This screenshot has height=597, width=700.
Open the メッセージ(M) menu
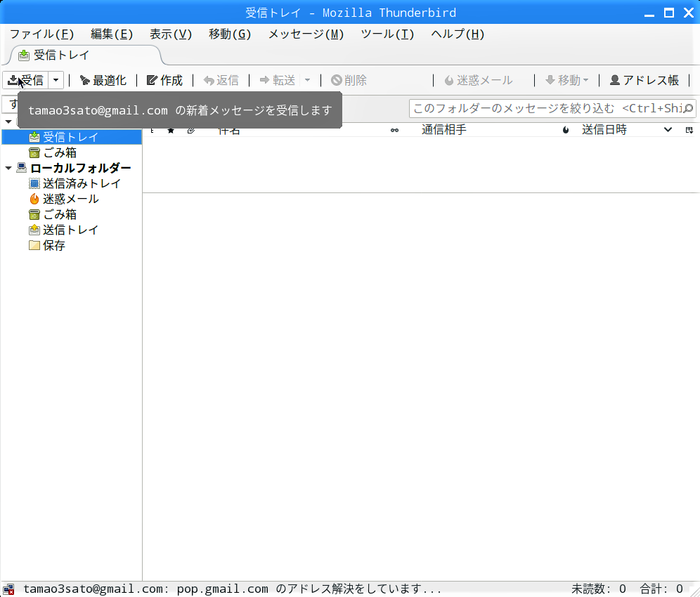(306, 34)
